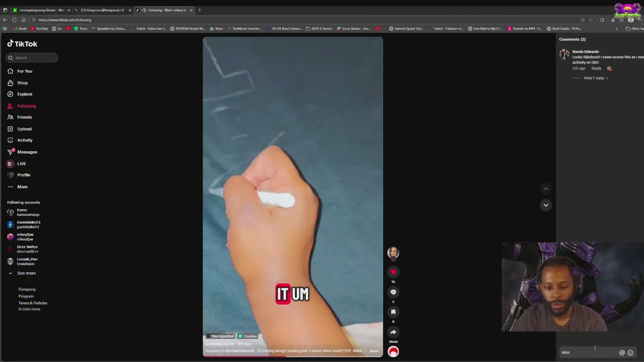Expand the video caption with 'more'

click(374, 351)
